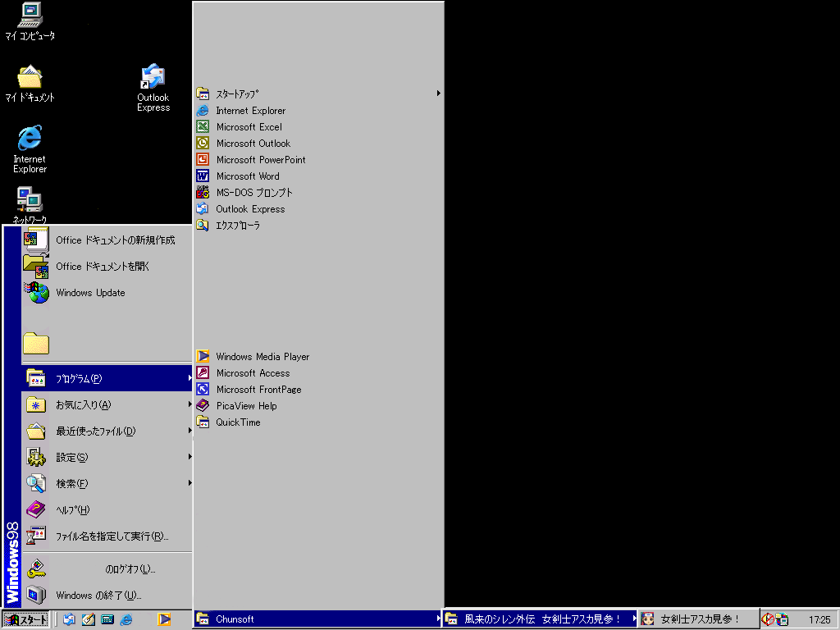Click the Media Player Quick Launch icon
Viewport: 840px width, 630px height.
pos(164,619)
